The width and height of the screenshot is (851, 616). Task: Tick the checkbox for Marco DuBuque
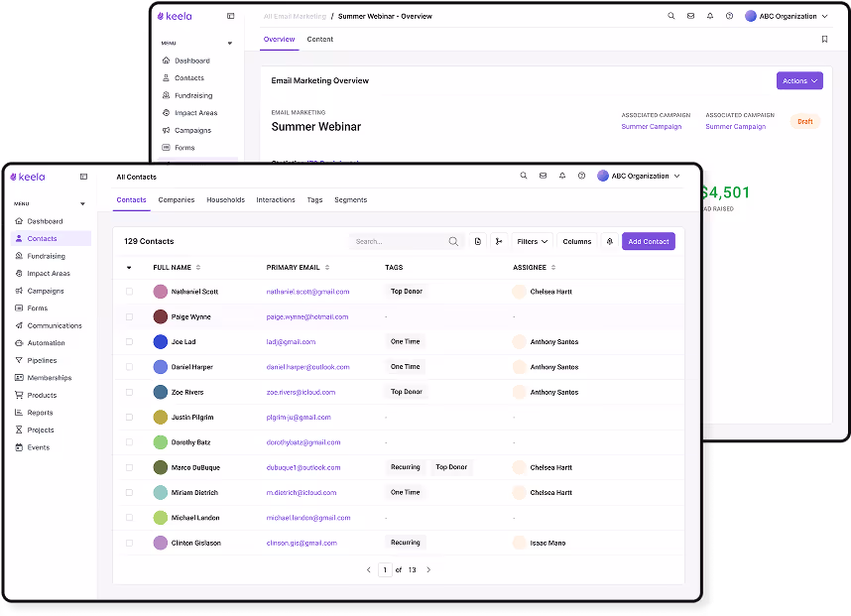129,467
